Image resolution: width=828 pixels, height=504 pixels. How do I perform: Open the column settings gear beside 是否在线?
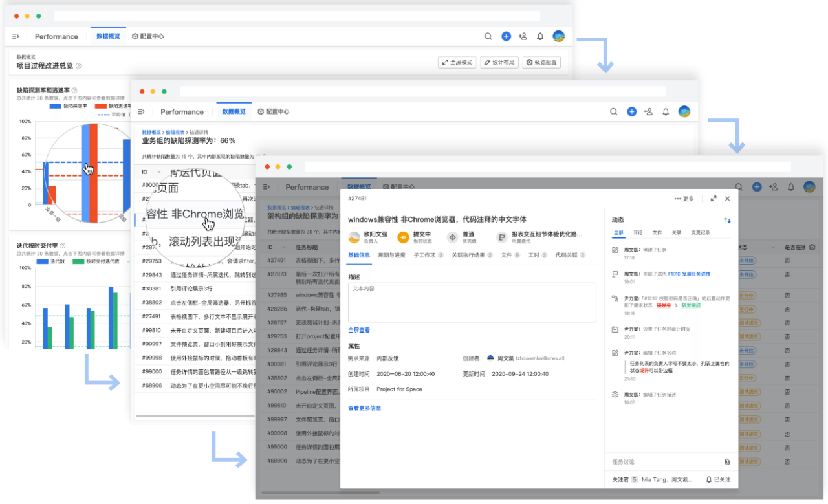[x=812, y=247]
